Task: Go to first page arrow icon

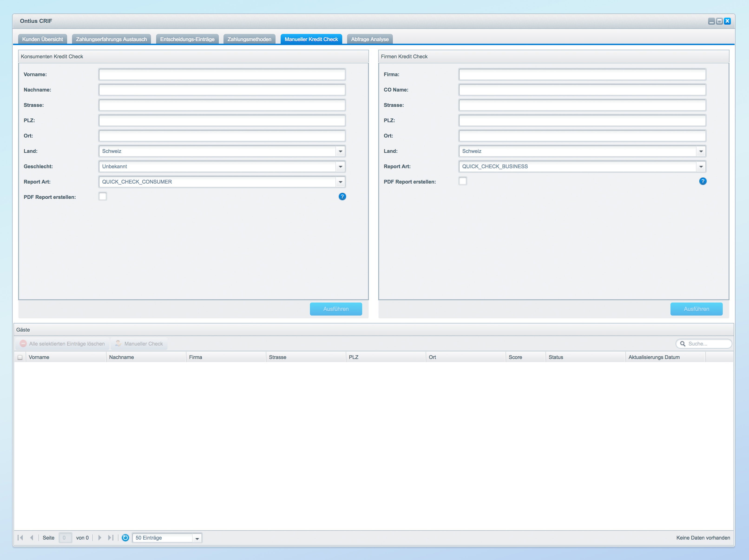Action: pos(20,538)
